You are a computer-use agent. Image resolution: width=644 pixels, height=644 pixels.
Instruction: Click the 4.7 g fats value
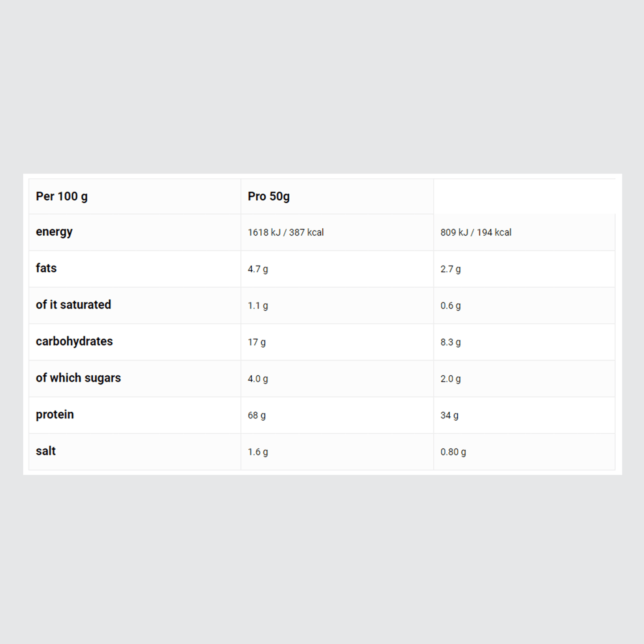pyautogui.click(x=258, y=269)
